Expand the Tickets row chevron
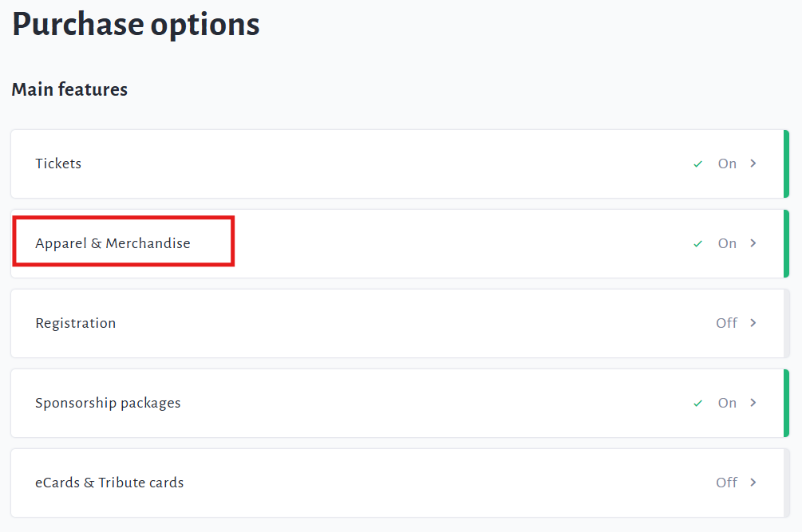802x532 pixels. point(753,164)
